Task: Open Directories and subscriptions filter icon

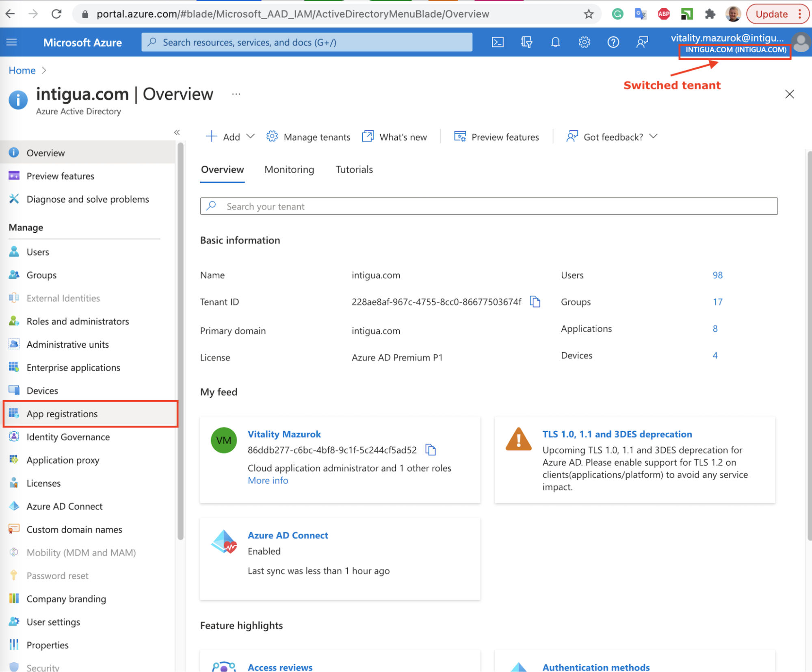Action: pyautogui.click(x=526, y=42)
